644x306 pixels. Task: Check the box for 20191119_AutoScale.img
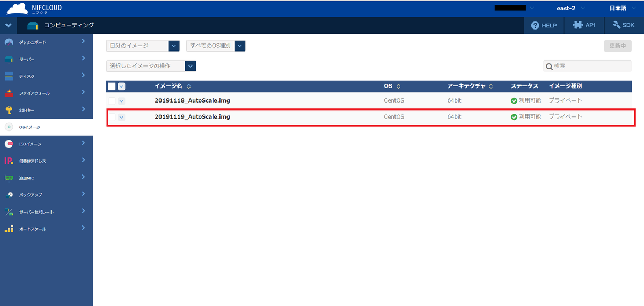(x=112, y=117)
